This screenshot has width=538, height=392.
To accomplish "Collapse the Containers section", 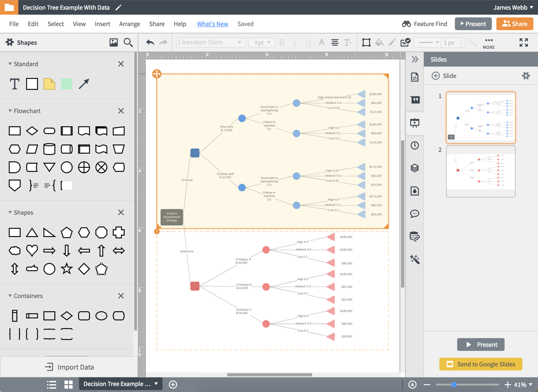I will [10, 296].
